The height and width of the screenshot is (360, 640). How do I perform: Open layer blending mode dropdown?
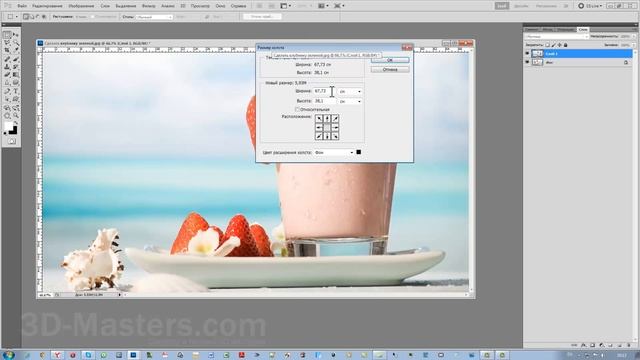[x=556, y=37]
